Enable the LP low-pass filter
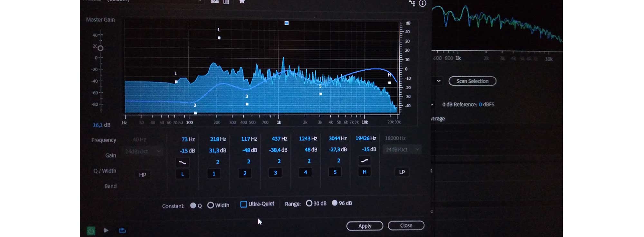 pyautogui.click(x=402, y=172)
